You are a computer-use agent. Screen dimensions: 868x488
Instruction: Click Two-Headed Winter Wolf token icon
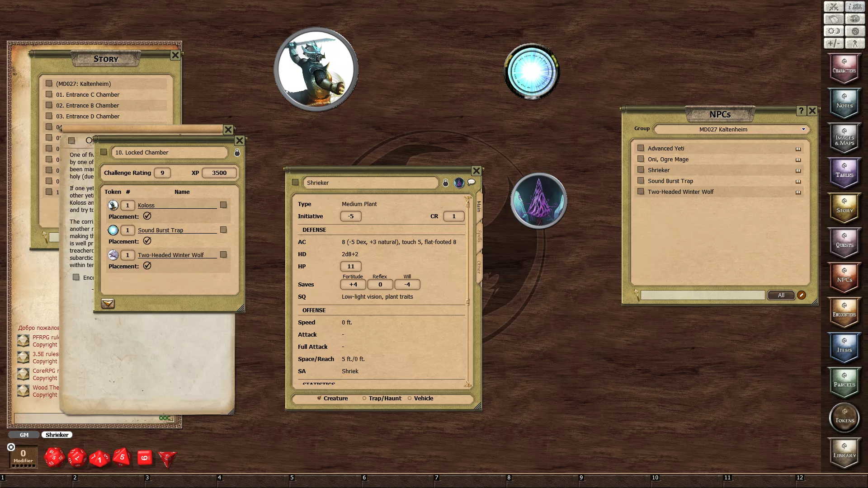tap(113, 255)
